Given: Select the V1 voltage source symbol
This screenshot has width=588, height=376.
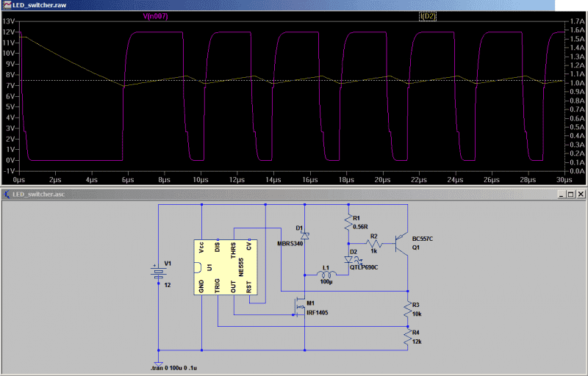Looking at the screenshot, I should tap(158, 273).
